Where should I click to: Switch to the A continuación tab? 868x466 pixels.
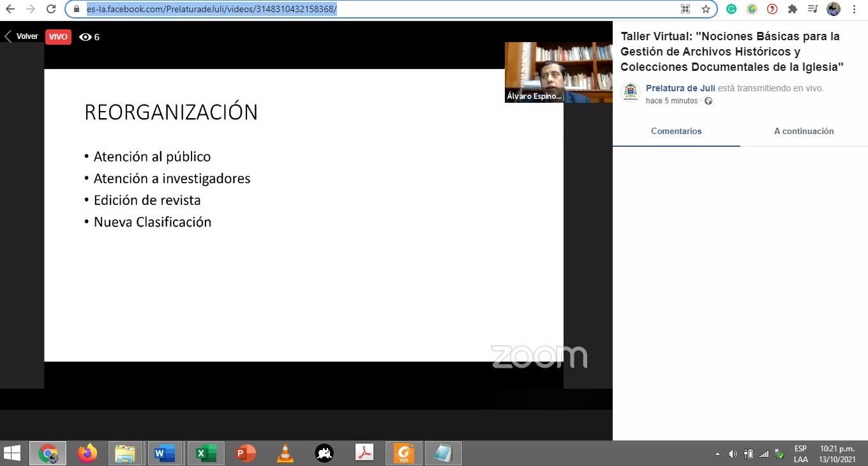point(804,131)
